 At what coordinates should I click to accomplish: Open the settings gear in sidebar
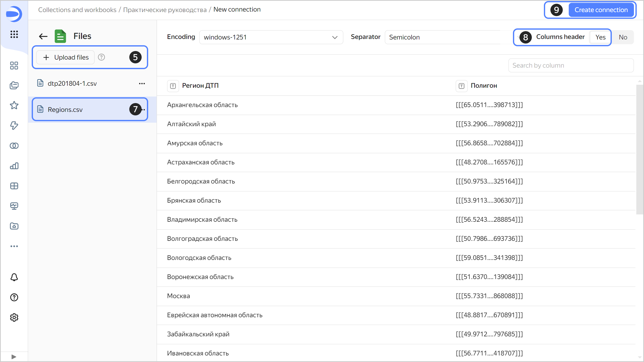click(14, 318)
